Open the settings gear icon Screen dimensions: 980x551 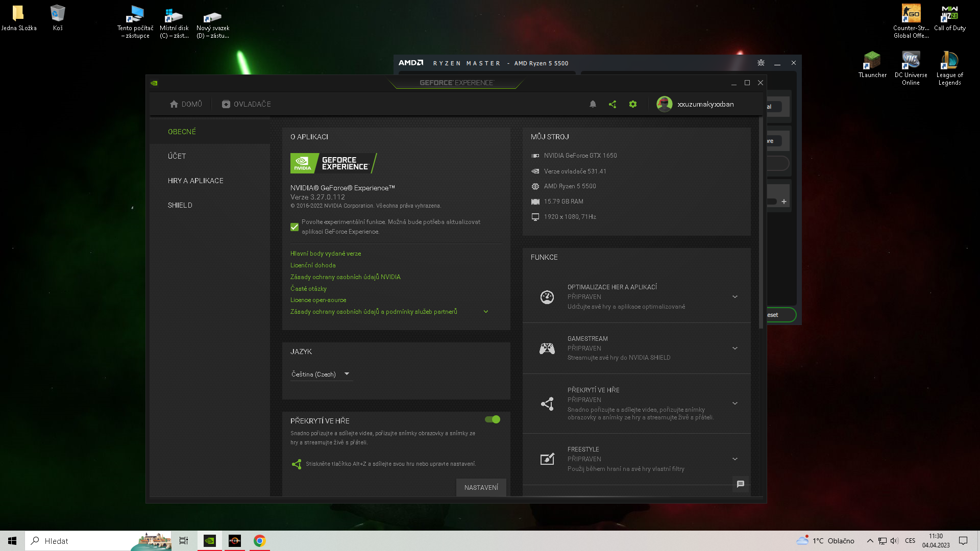(x=633, y=104)
